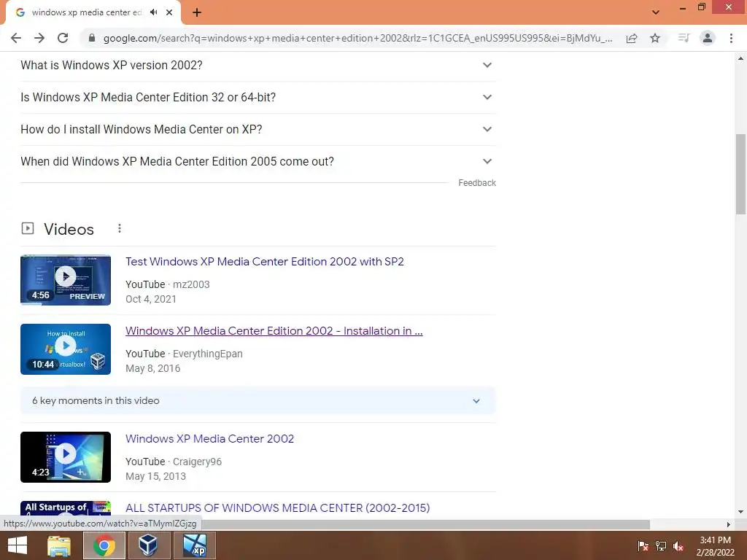
Task: Bookmark this page with the star
Action: pos(655,38)
